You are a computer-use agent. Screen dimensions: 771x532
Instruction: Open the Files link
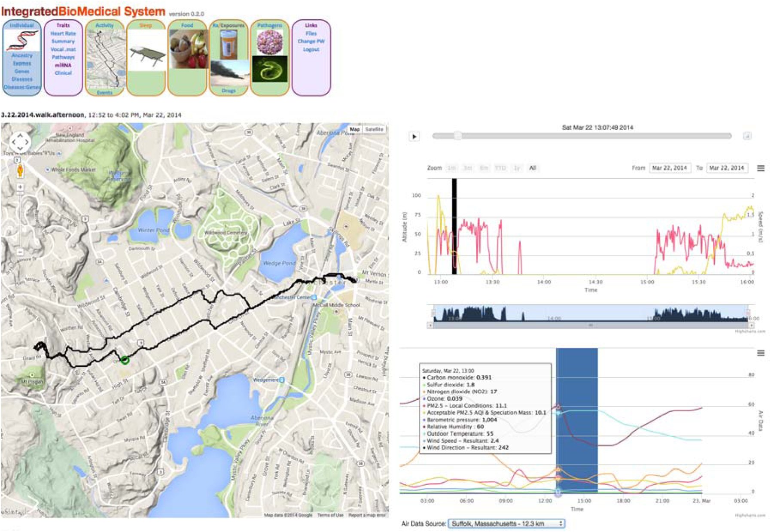311,33
